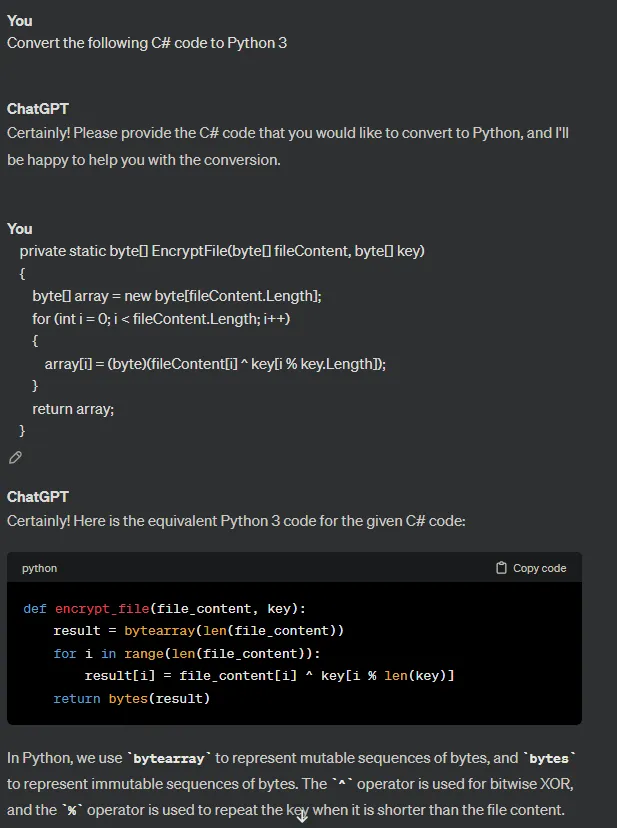Click the scroll-to-bottom arrow icon

coord(302,817)
